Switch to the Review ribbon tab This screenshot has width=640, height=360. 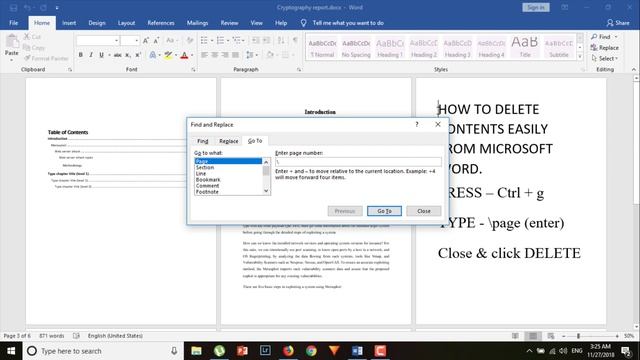(x=229, y=23)
